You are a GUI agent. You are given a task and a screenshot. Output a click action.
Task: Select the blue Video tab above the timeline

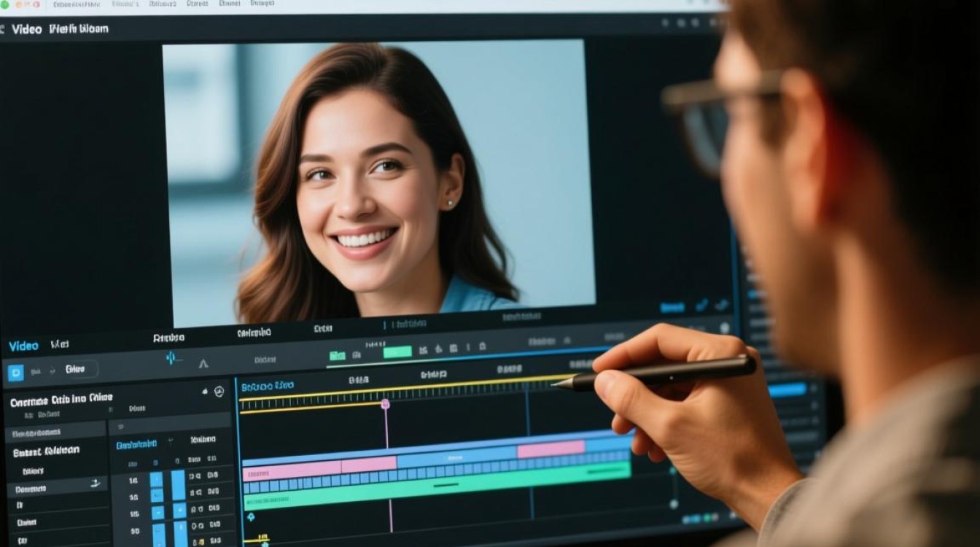[x=23, y=346]
